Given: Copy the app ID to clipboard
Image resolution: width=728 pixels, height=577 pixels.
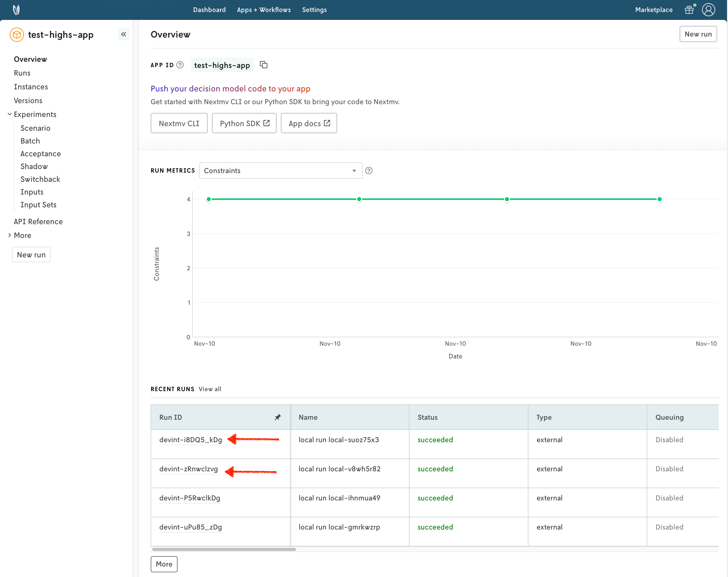Looking at the screenshot, I should pyautogui.click(x=264, y=65).
